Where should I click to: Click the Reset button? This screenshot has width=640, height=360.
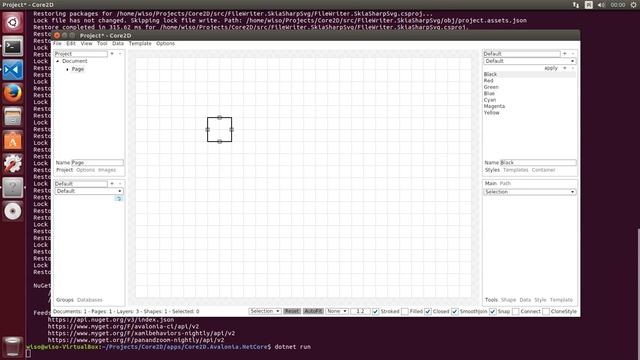point(292,311)
